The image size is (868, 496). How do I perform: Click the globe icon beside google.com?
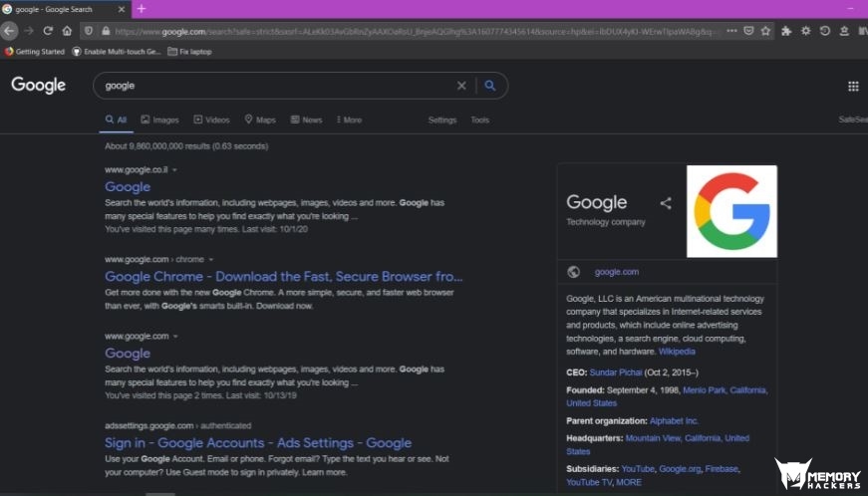click(x=573, y=272)
